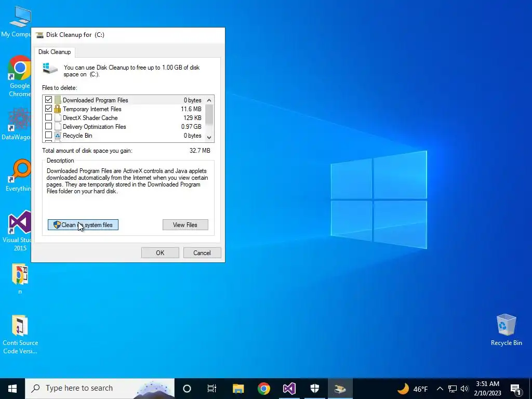
Task: Open File Explorer from the taskbar
Action: [238, 389]
